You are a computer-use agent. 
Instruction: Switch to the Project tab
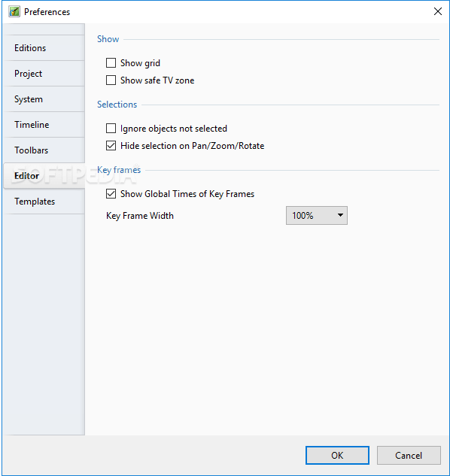click(x=44, y=74)
